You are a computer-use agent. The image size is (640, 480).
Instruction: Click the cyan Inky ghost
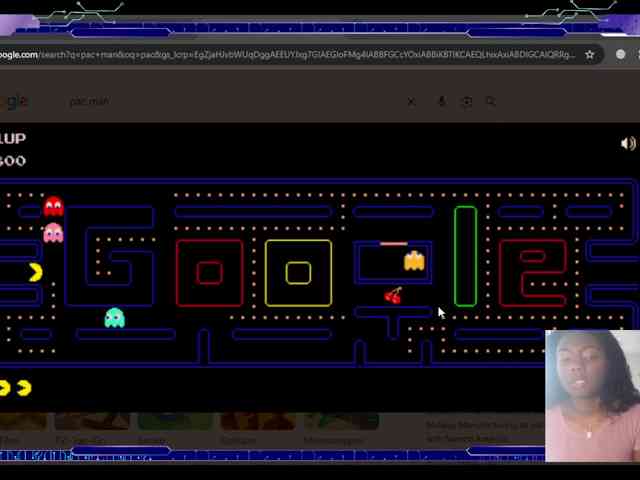point(115,318)
